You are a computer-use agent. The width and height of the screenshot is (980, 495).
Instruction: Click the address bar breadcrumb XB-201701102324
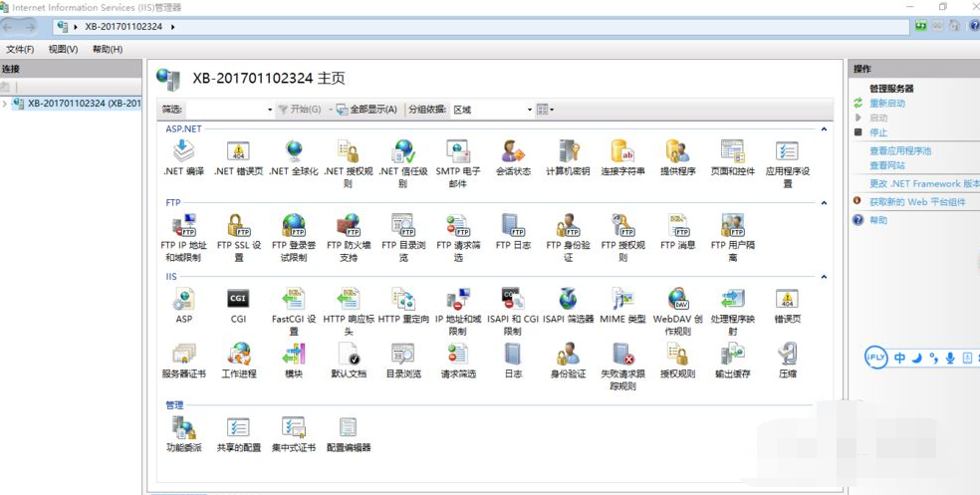point(123,27)
